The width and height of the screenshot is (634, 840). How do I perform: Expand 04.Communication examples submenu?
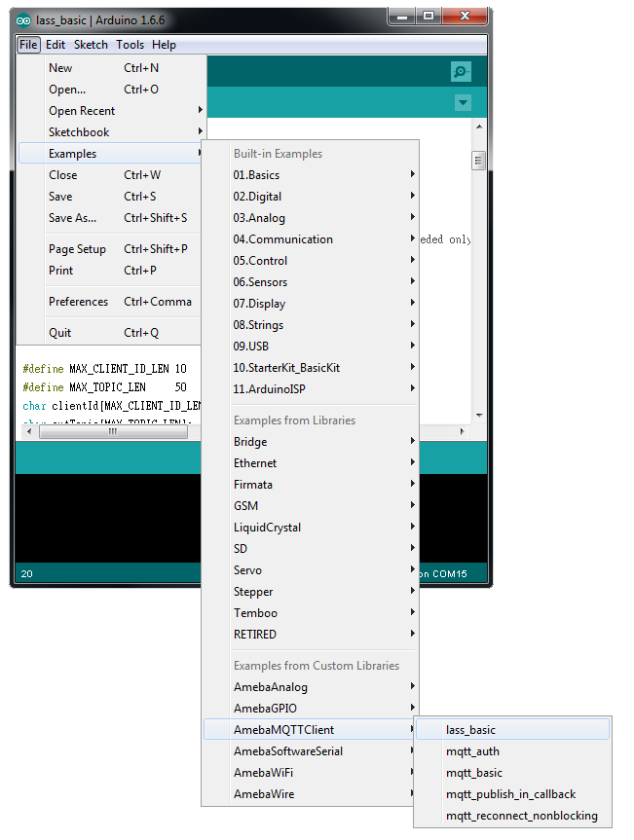(x=311, y=239)
